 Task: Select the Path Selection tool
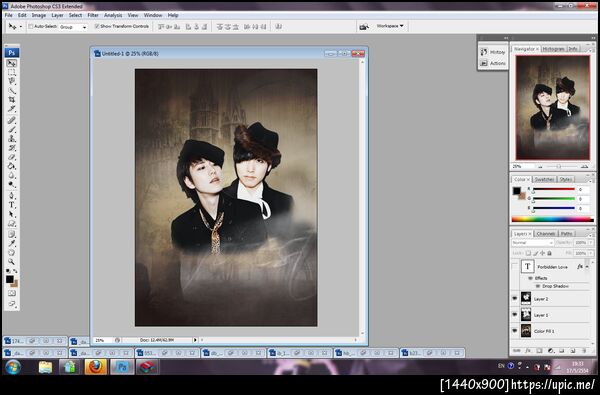coord(11,214)
